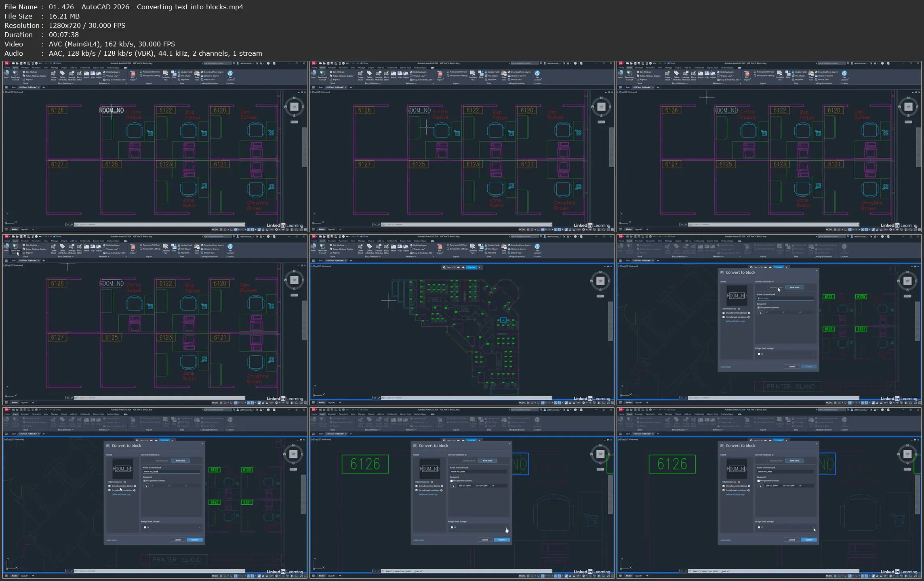Open Data Link in the full floor-plan frame
Image resolution: width=924 pixels, height=581 pixels.
pyautogui.click(x=504, y=249)
